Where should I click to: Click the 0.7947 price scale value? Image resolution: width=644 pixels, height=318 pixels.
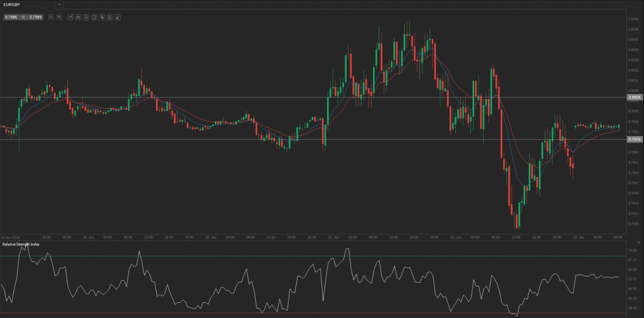634,183
